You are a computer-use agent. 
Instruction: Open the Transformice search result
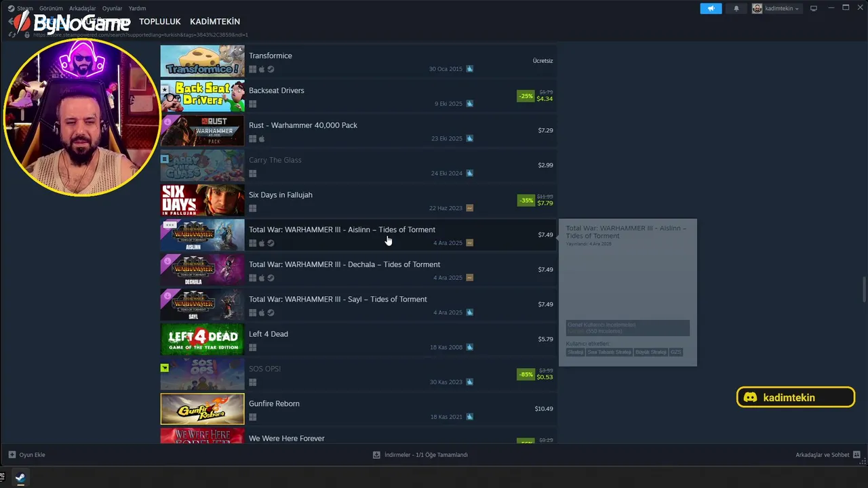pos(358,61)
